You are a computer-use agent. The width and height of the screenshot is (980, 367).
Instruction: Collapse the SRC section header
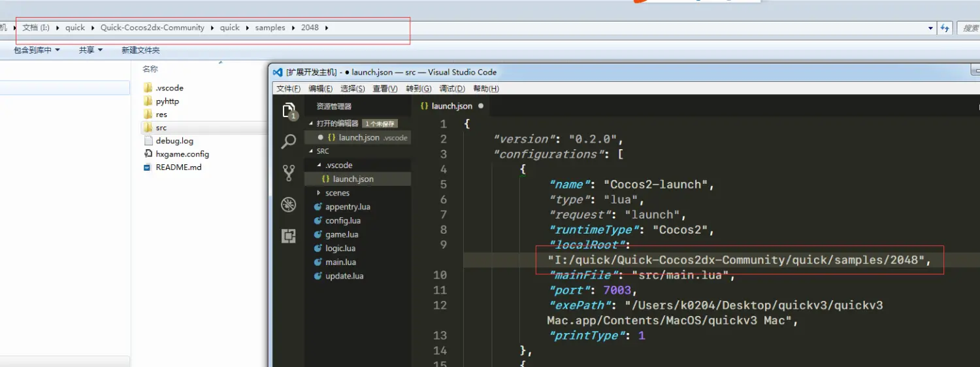point(323,151)
